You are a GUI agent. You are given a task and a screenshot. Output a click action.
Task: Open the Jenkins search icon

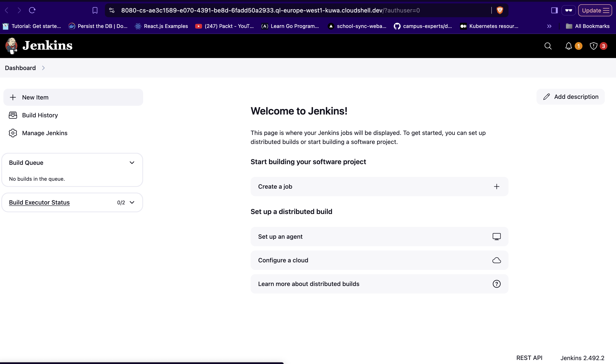(x=548, y=46)
